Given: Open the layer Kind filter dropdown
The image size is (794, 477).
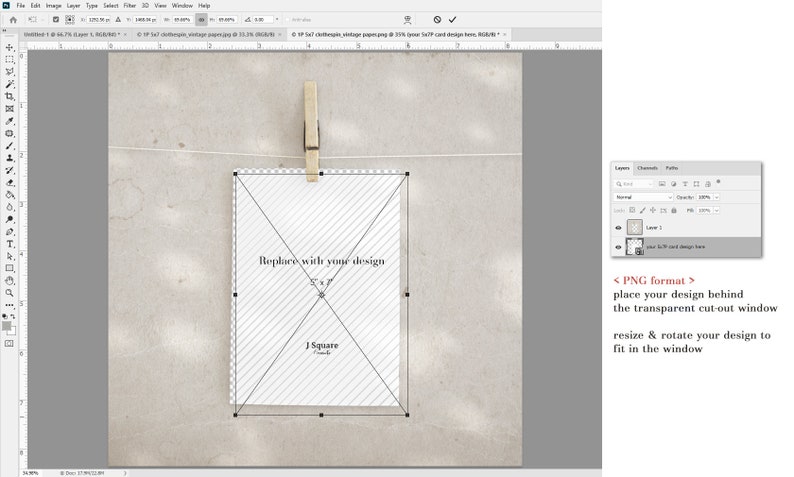Looking at the screenshot, I should coord(634,184).
